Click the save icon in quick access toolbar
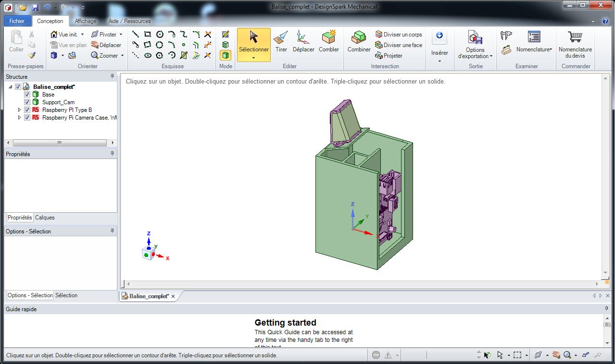The width and height of the screenshot is (615, 364). pyautogui.click(x=35, y=8)
